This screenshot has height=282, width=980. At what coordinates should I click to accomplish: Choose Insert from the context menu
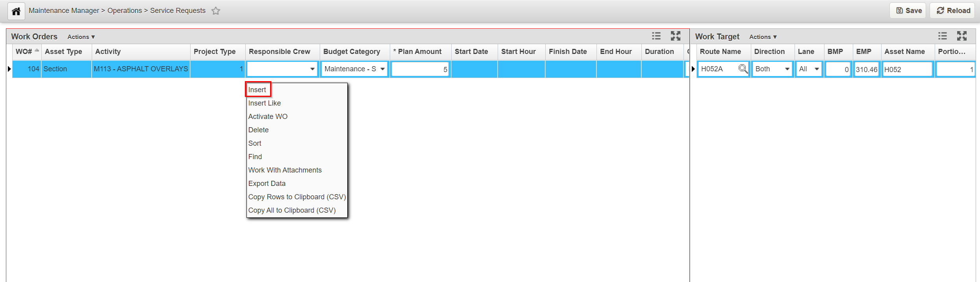[257, 90]
